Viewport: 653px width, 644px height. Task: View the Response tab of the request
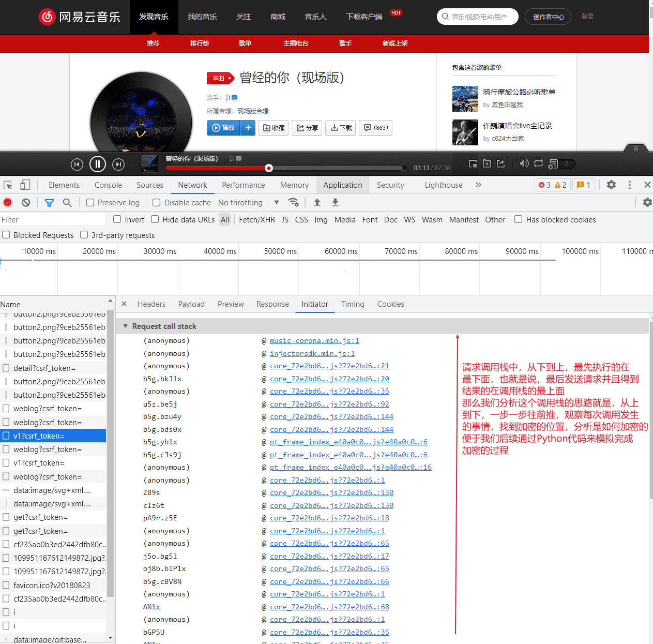coord(272,304)
